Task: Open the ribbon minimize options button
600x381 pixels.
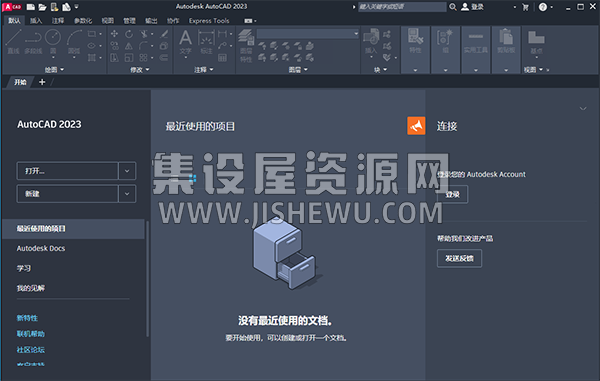Action: [x=250, y=21]
